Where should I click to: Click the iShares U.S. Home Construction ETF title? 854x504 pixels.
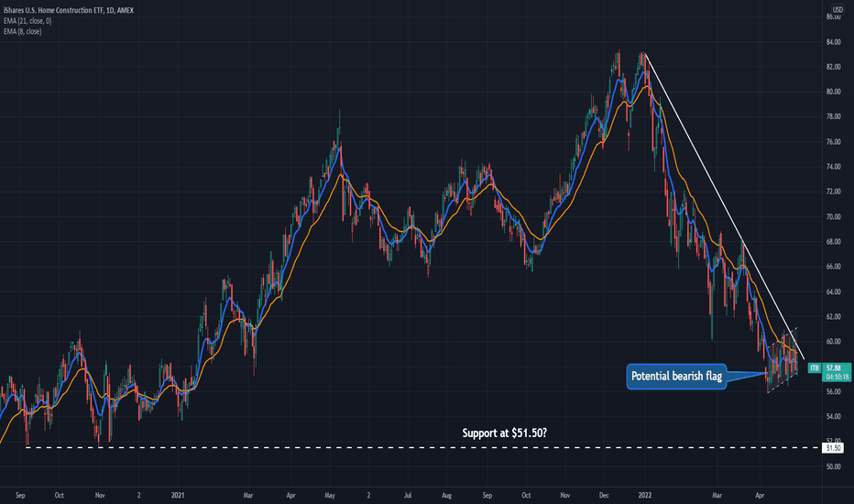click(69, 10)
